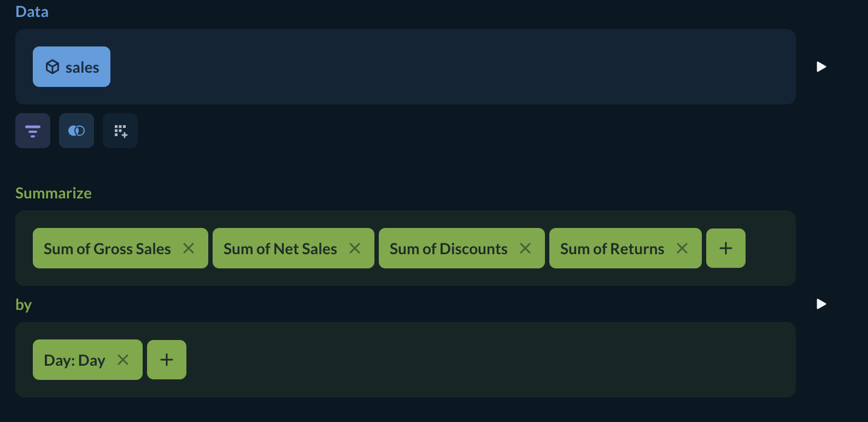The height and width of the screenshot is (422, 868).
Task: Click the join data icon
Action: [x=77, y=131]
